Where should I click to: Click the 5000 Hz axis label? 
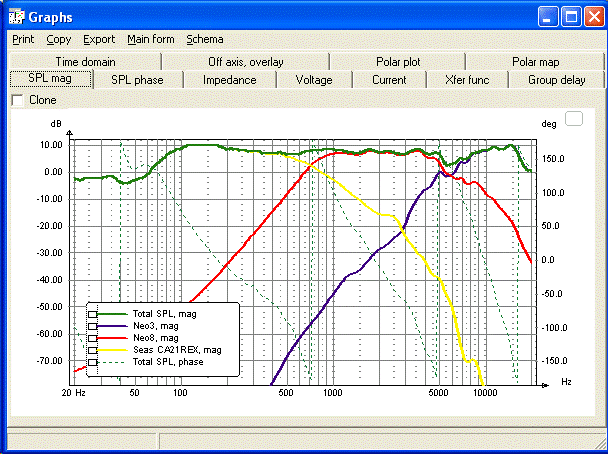[x=439, y=393]
